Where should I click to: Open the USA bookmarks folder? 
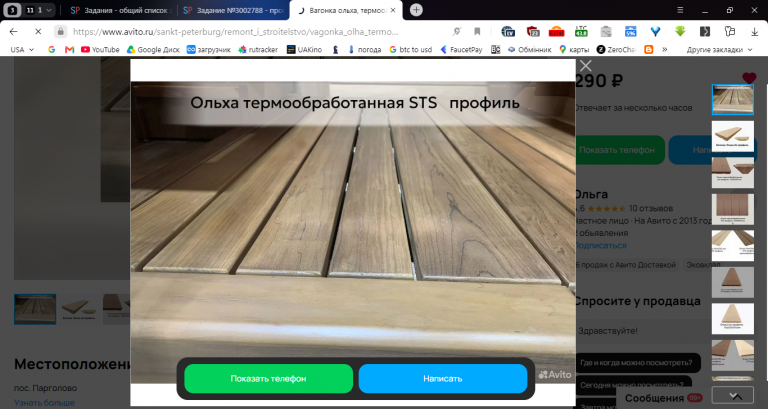[22, 49]
